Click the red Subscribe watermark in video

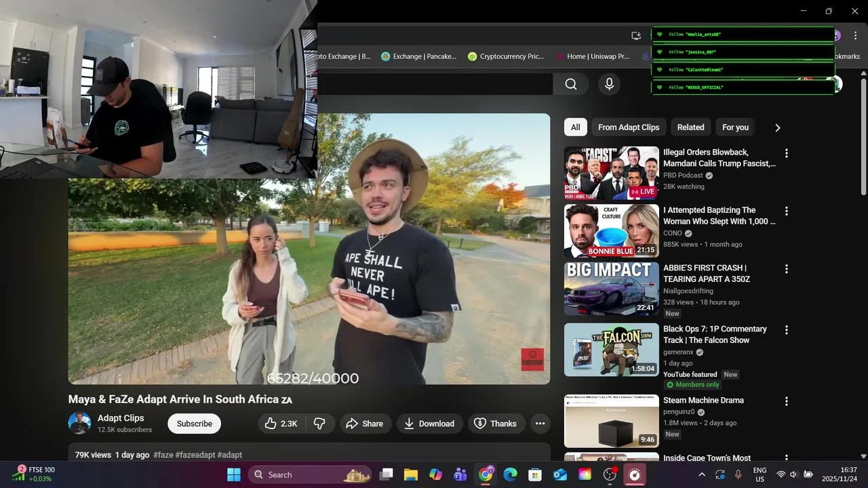[x=532, y=359]
